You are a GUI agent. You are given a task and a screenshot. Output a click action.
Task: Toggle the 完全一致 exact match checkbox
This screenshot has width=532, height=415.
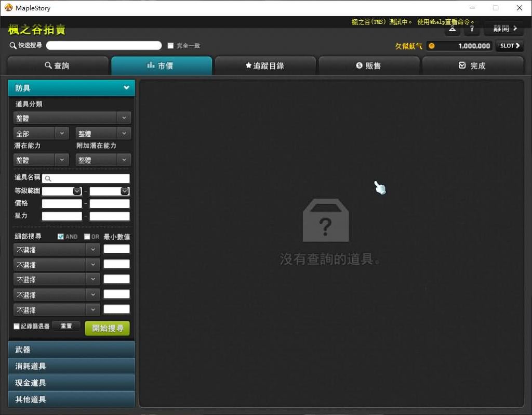click(x=170, y=46)
